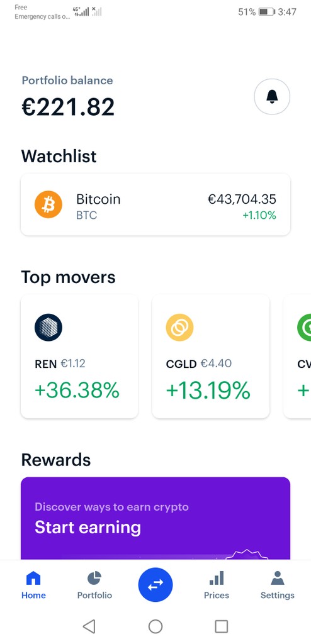Image resolution: width=311 pixels, height=644 pixels.
Task: Tap the Home house icon
Action: coord(33,579)
